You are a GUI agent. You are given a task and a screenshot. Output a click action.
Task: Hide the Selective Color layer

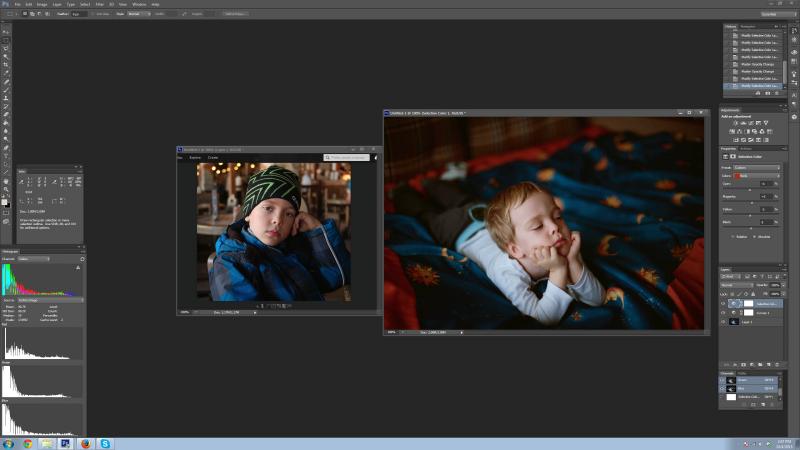723,304
